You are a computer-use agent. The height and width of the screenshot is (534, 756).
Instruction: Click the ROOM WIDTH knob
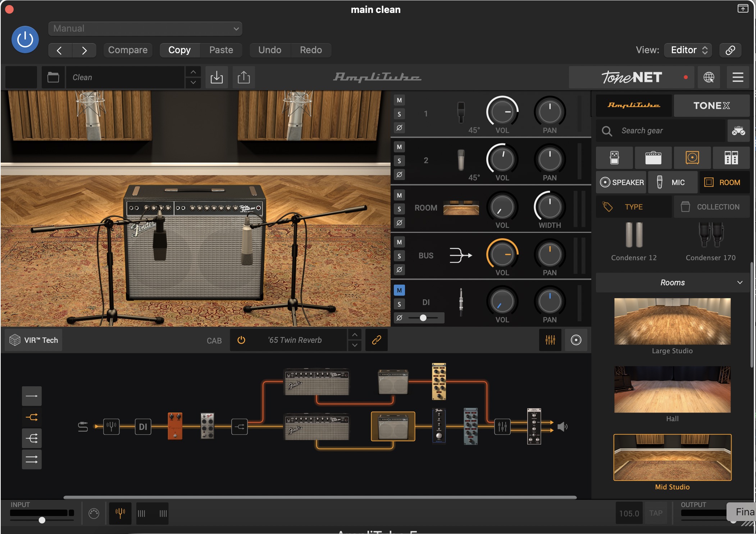[x=550, y=207]
